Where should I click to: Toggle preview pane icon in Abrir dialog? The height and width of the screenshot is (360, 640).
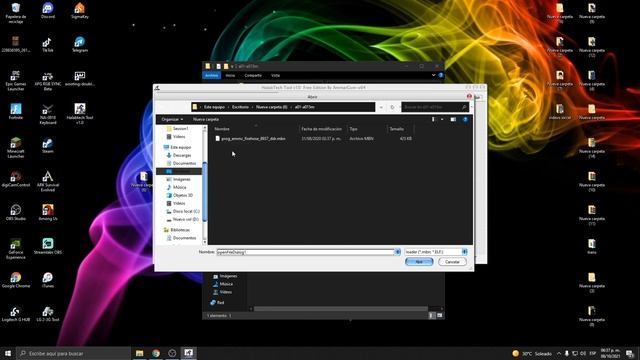point(453,119)
